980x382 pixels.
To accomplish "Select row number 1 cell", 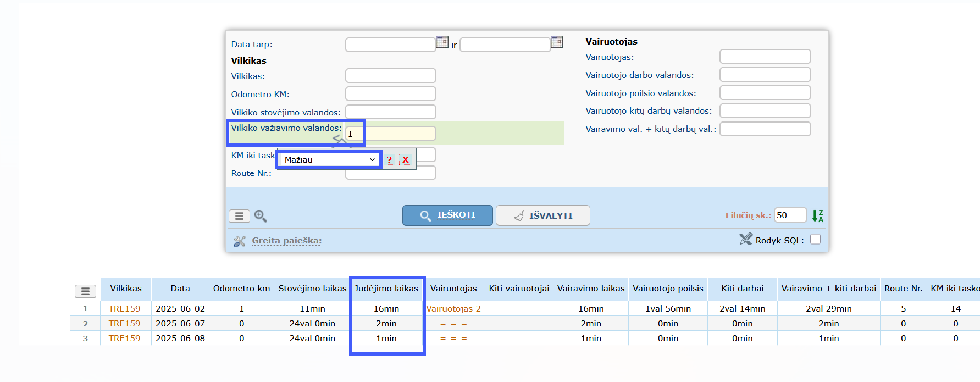I will [x=85, y=309].
